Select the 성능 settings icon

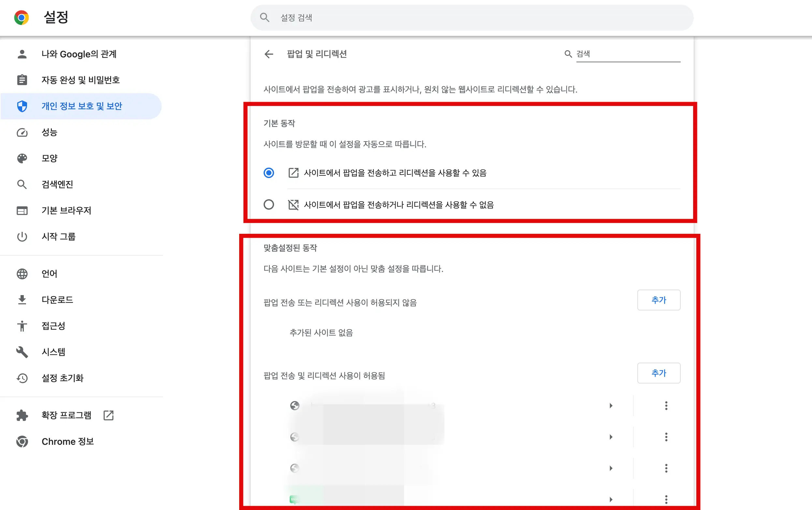[x=22, y=132]
